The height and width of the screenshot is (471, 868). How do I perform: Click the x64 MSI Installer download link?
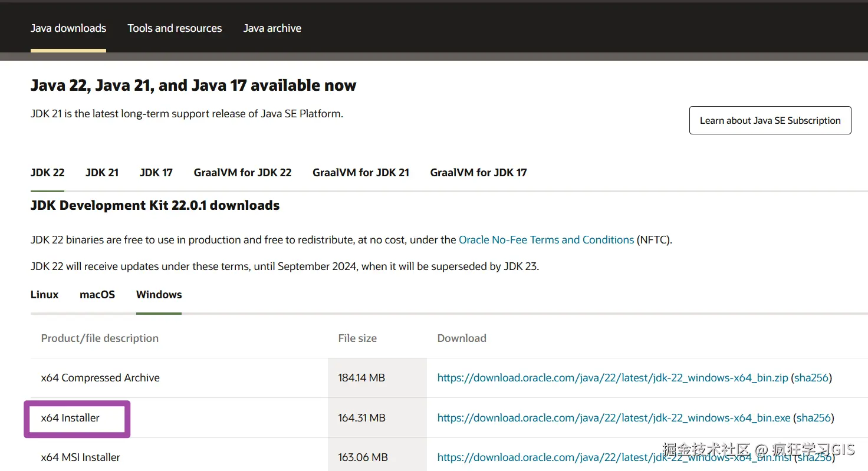(607, 457)
